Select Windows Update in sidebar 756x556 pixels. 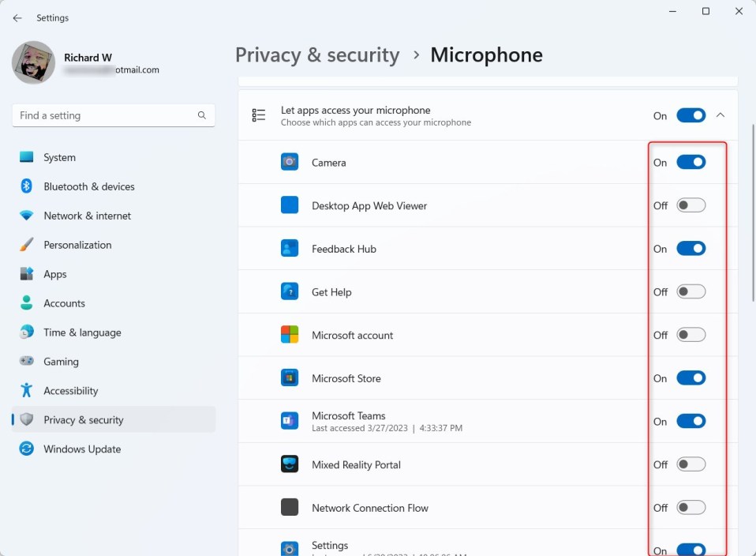pos(114,449)
